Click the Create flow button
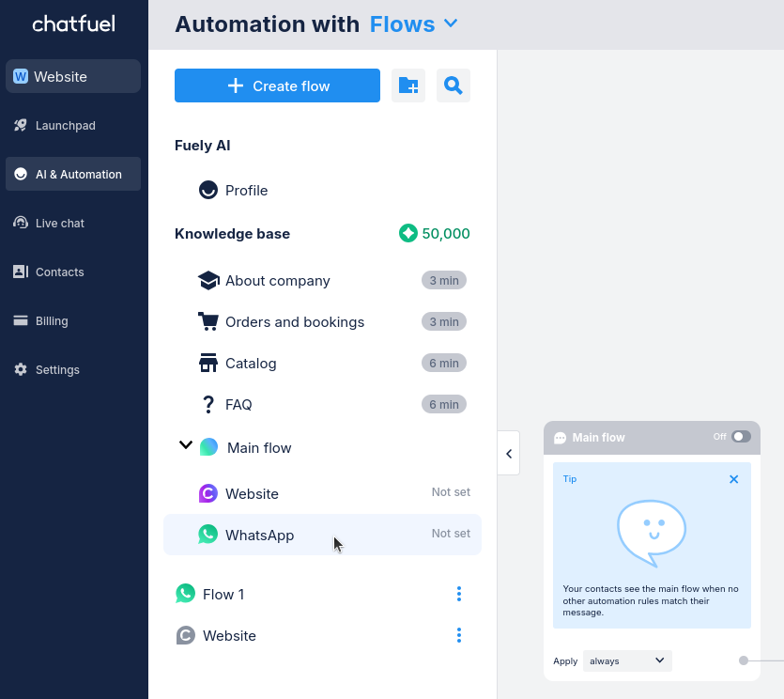The width and height of the screenshot is (784, 699). click(x=277, y=85)
